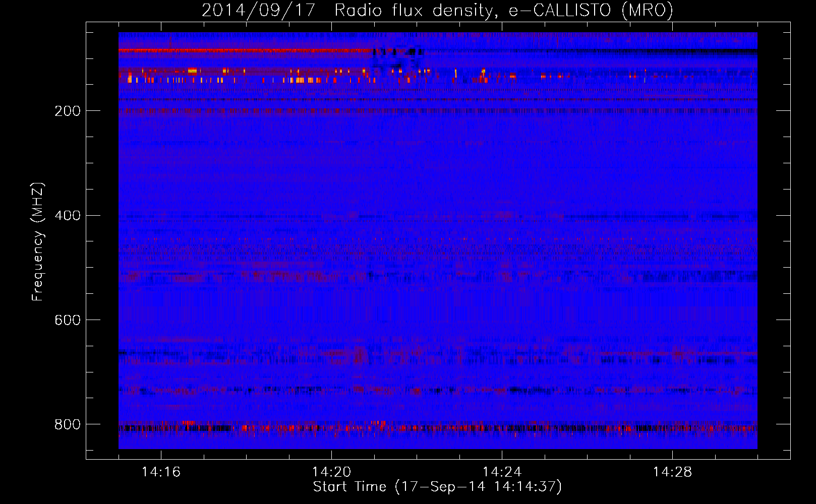The image size is (816, 504).
Task: Click the 600 MHz y-axis tick label
Action: [x=68, y=320]
